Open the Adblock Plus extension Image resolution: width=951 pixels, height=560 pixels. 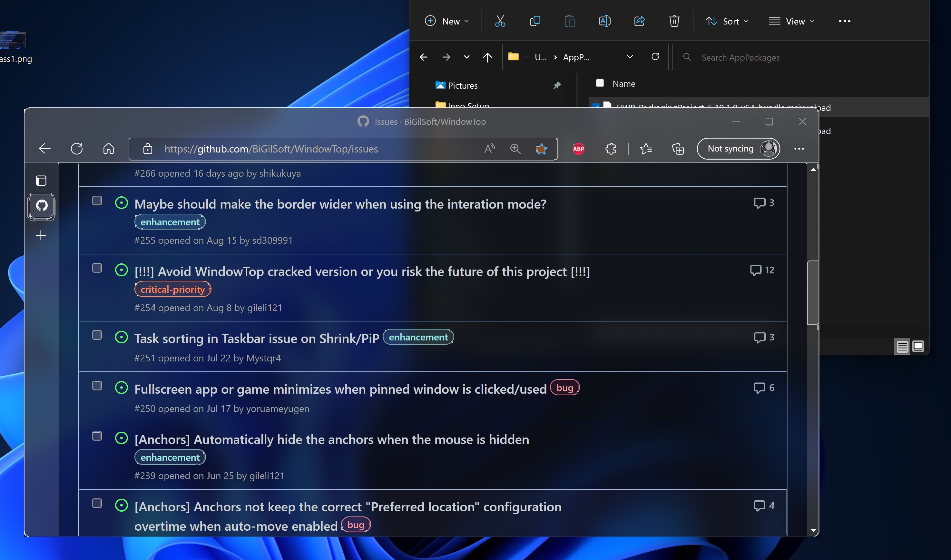point(578,149)
